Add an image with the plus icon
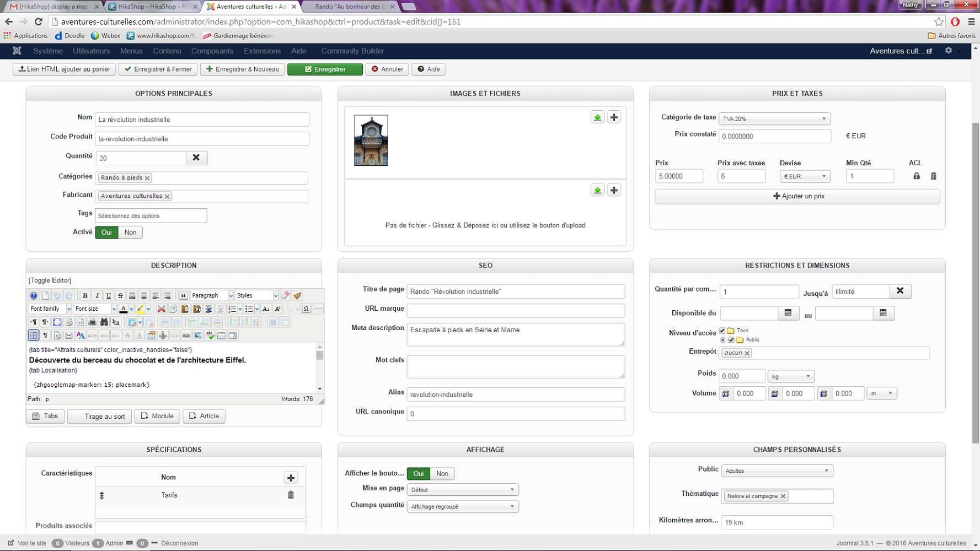980x551 pixels. click(614, 117)
